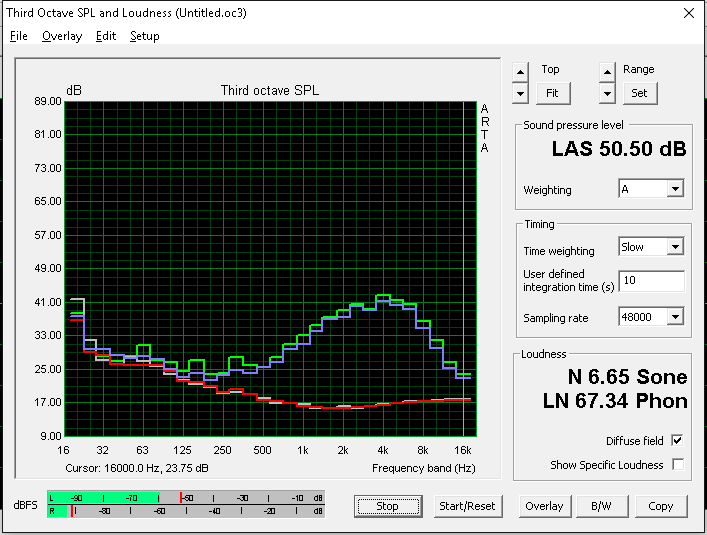Click the Top down arrow
The height and width of the screenshot is (535, 707).
point(520,94)
